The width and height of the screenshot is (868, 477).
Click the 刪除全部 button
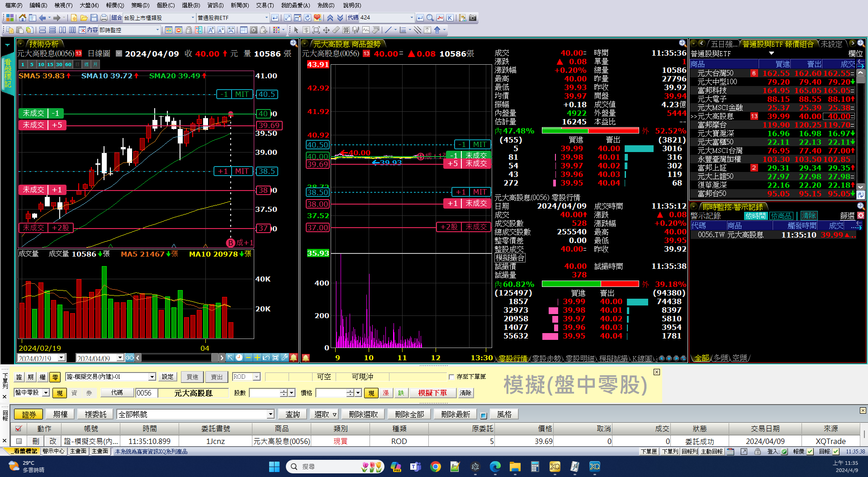(x=409, y=414)
